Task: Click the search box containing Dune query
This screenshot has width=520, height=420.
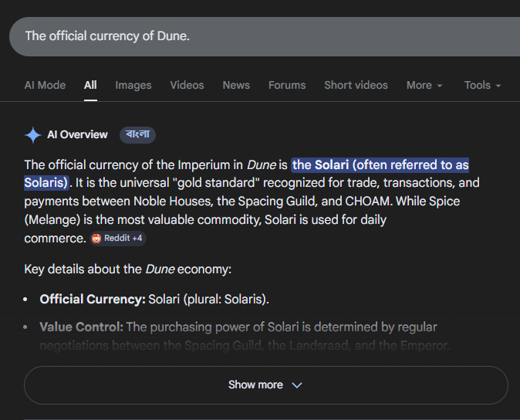Action: (x=265, y=36)
